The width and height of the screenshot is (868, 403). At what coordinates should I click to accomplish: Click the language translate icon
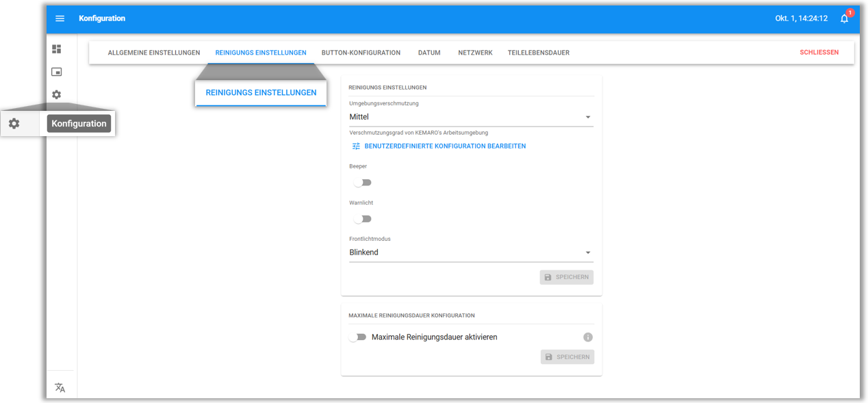[x=60, y=387]
